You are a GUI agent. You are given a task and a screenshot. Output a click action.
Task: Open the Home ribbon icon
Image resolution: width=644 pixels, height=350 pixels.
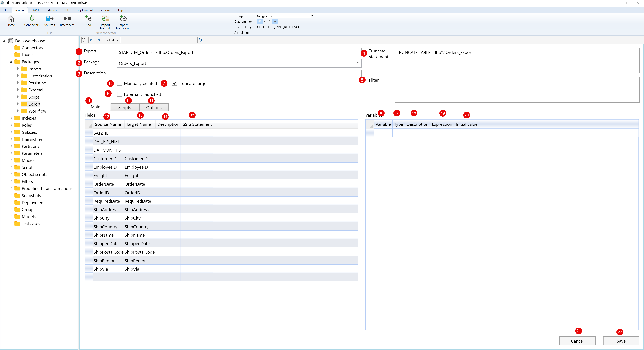pos(11,21)
